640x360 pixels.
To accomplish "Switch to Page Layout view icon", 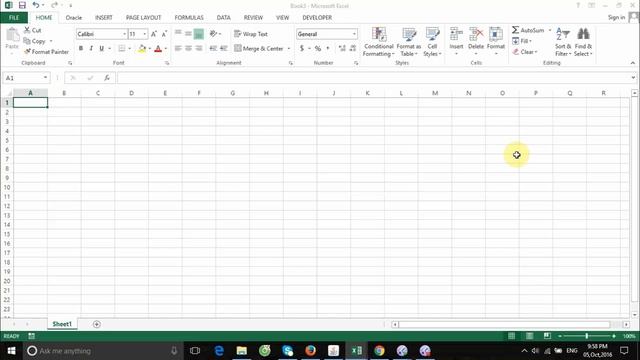I will pos(529,336).
